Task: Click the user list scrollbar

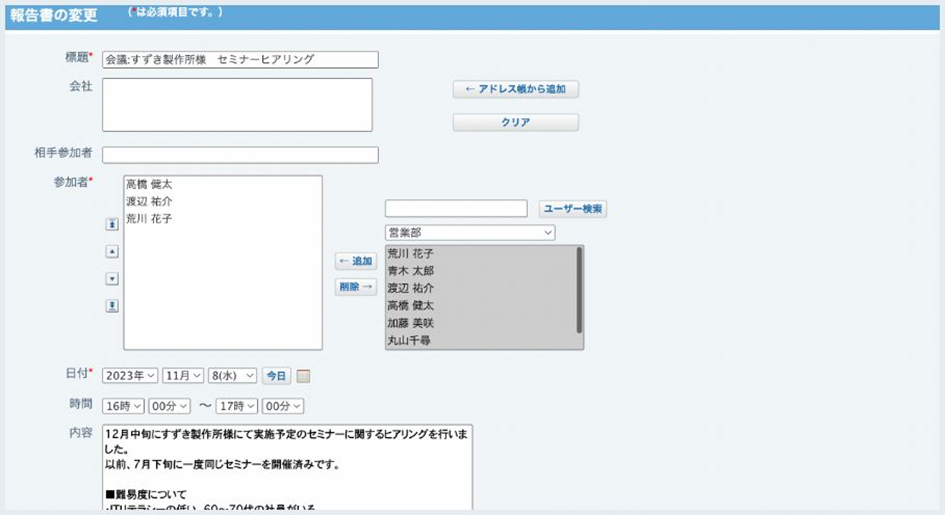Action: click(579, 290)
